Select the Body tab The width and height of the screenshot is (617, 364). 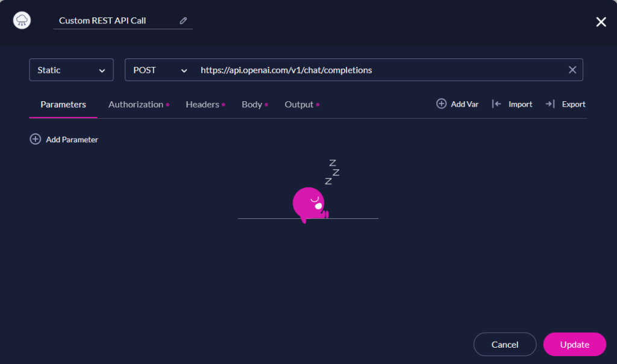coord(251,104)
